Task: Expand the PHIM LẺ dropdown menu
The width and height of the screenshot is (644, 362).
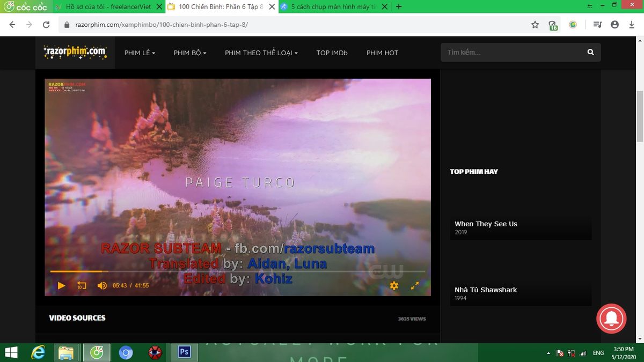Action: (140, 53)
